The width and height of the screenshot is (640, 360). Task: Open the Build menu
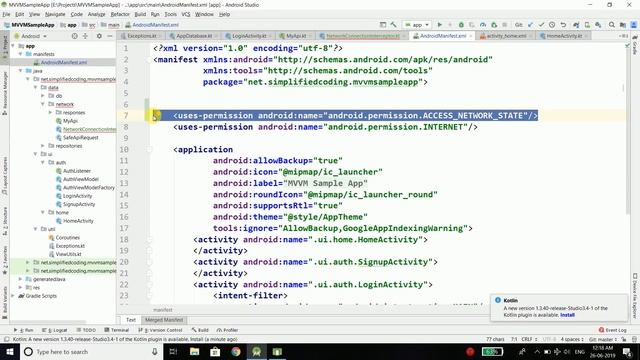(x=140, y=14)
